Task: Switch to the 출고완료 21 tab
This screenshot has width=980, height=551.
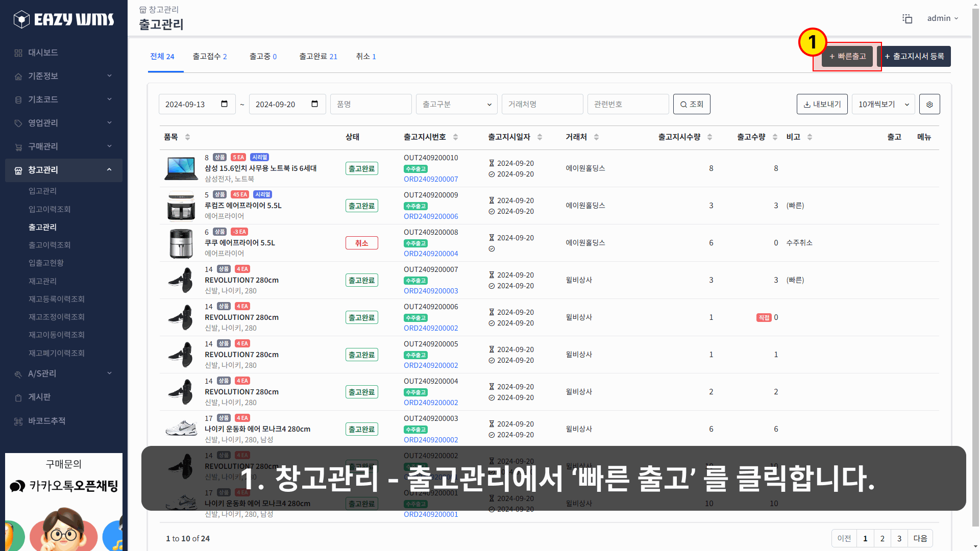Action: 318,56
